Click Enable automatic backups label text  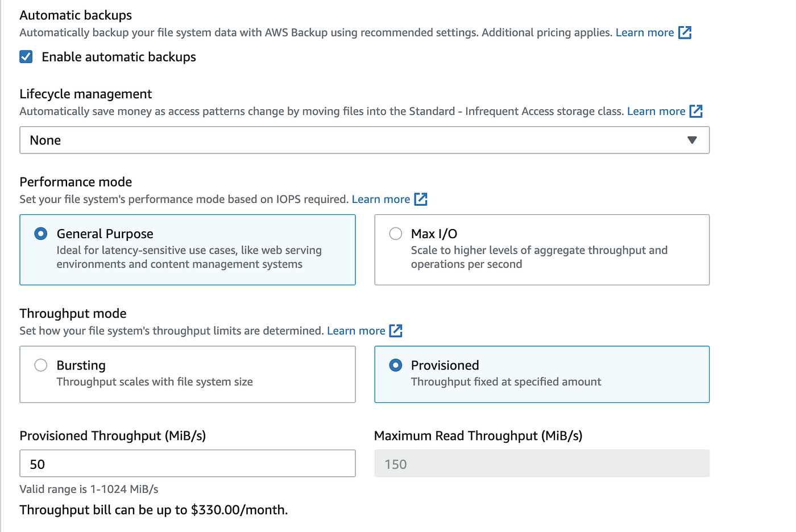[119, 57]
